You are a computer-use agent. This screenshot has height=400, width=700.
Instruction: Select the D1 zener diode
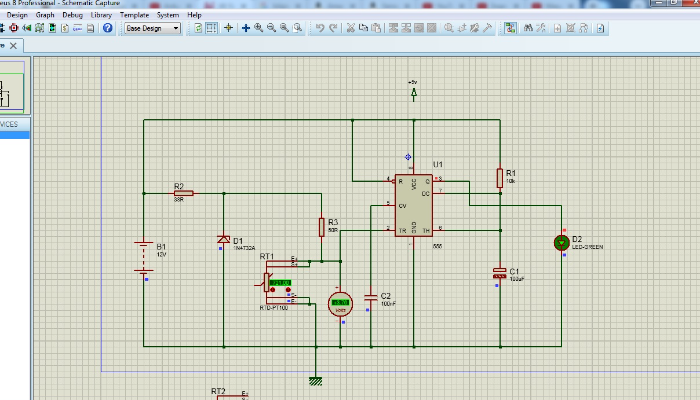pos(224,240)
